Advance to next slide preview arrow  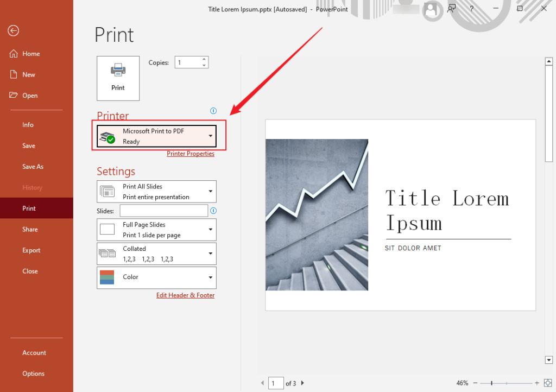click(302, 383)
